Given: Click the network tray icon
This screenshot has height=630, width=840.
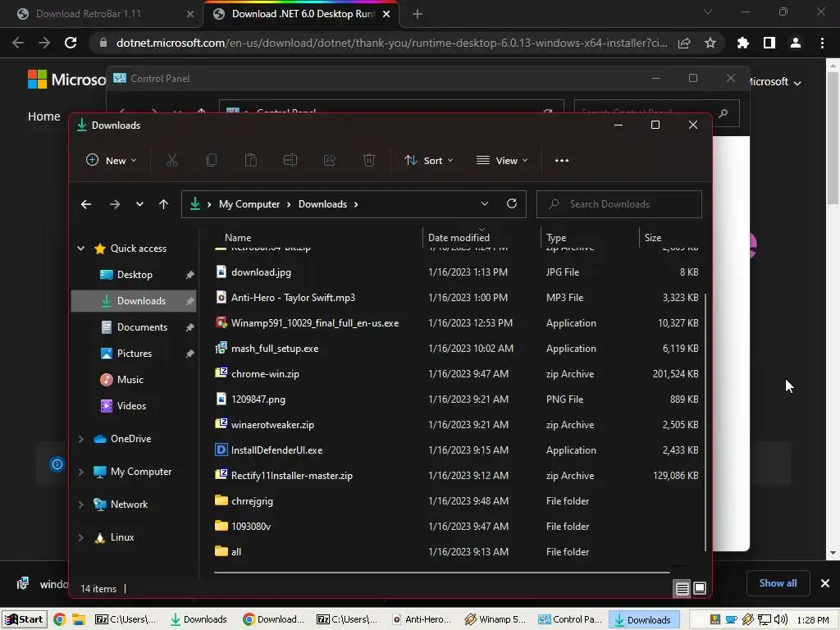Looking at the screenshot, I should pos(765,619).
